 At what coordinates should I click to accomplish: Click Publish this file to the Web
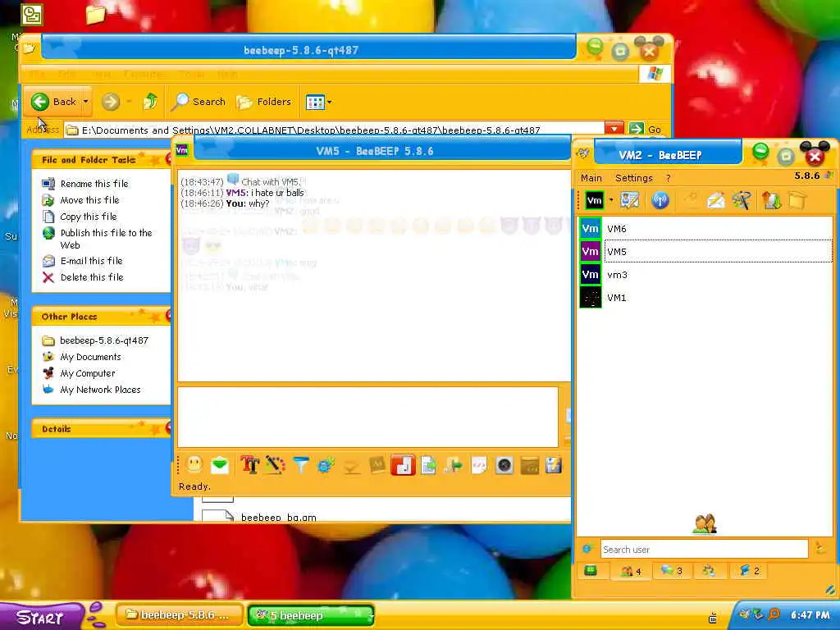[106, 239]
